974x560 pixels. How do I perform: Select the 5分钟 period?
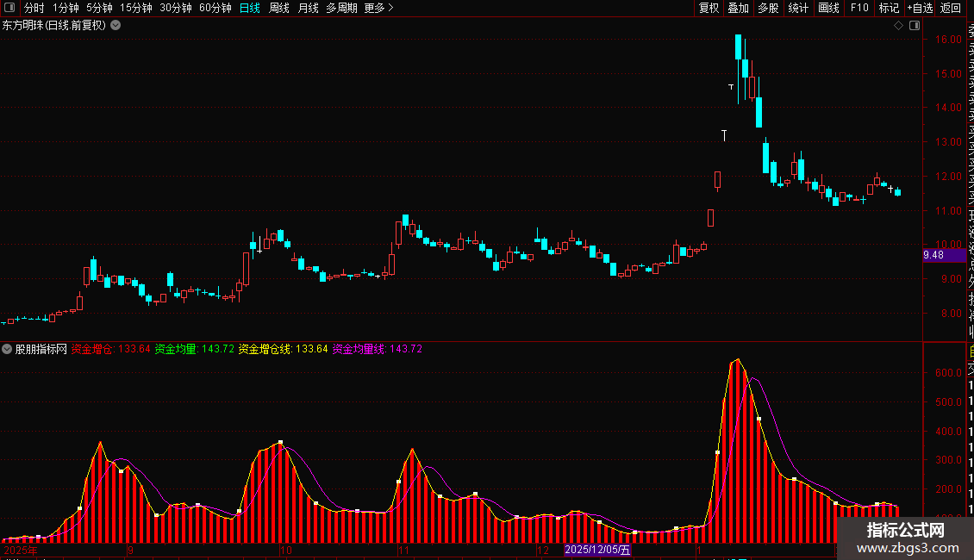tap(99, 8)
